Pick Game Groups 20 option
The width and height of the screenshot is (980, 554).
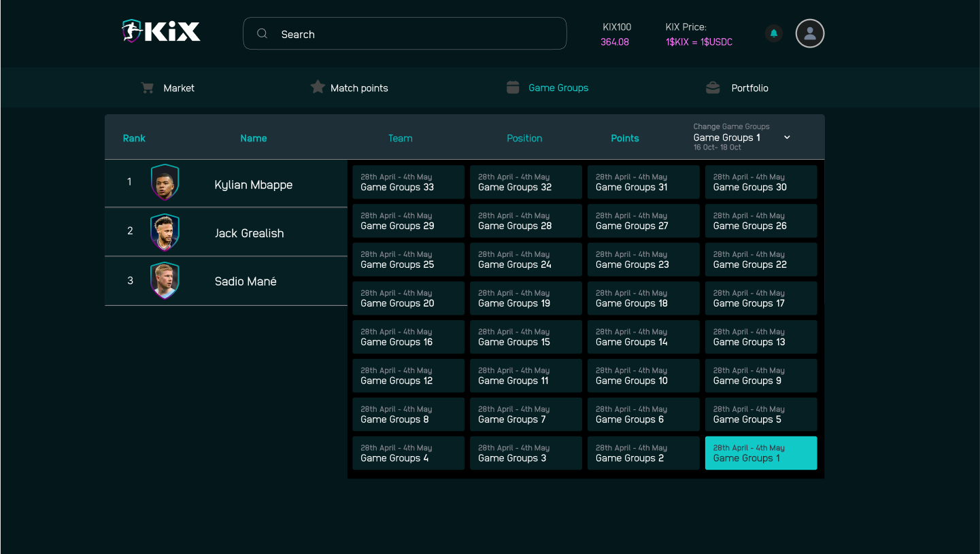click(408, 298)
